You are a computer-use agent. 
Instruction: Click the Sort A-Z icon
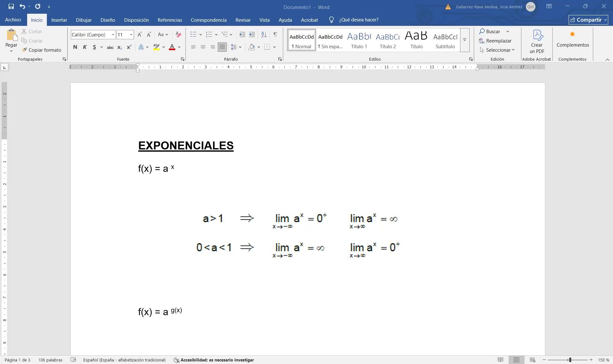(x=264, y=34)
